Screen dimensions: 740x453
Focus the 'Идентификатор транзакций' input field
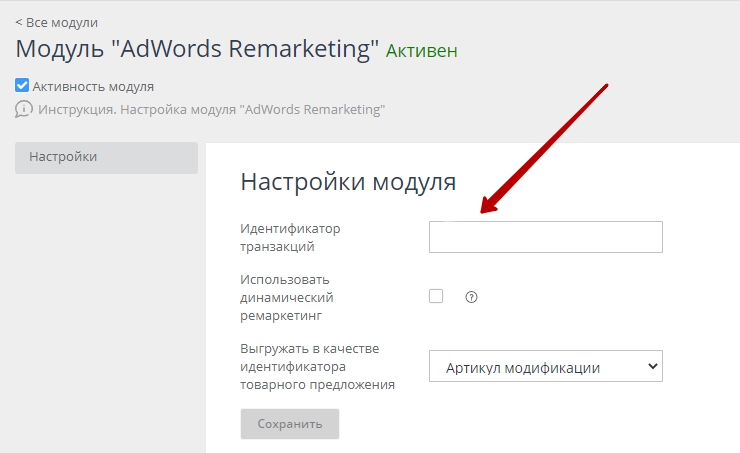(545, 237)
